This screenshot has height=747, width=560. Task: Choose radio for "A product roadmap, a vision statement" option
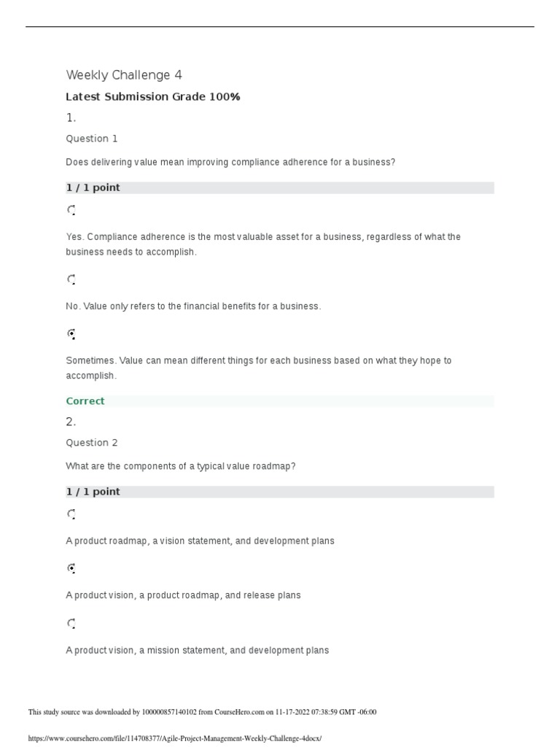[71, 514]
